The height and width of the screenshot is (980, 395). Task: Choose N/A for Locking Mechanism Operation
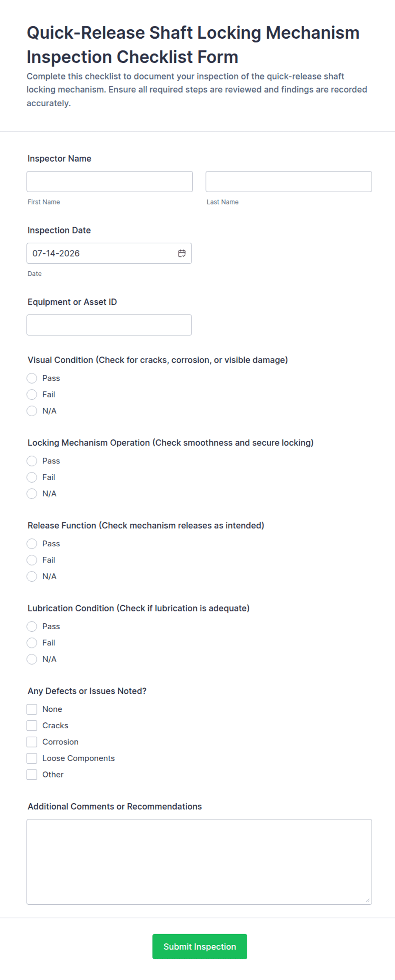click(x=32, y=494)
